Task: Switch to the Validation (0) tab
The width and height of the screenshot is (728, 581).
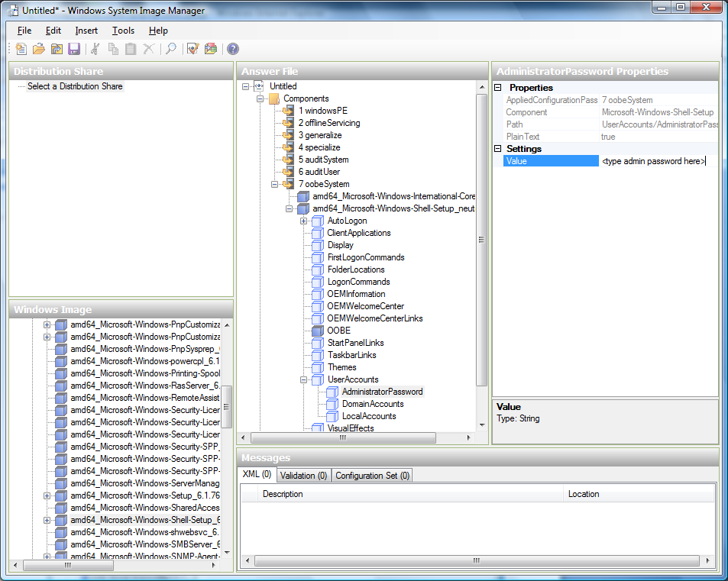Action: 303,474
